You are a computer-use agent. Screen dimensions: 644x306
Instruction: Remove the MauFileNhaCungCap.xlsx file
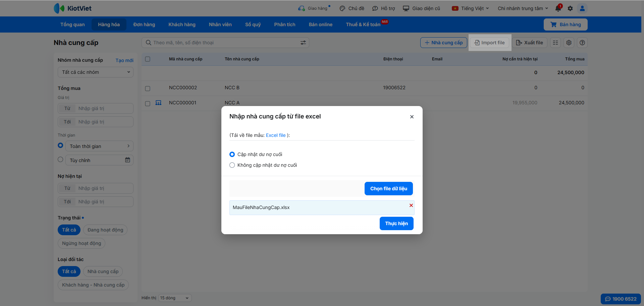click(411, 205)
